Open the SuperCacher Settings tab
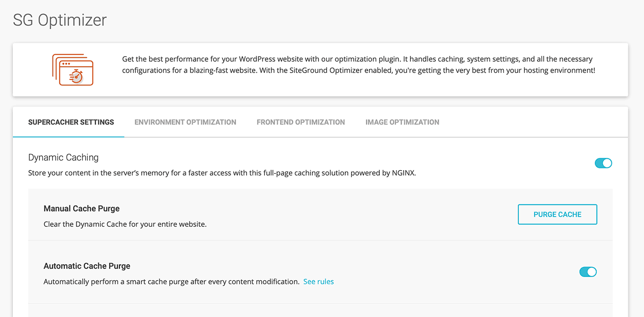This screenshot has width=644, height=317. click(x=71, y=122)
